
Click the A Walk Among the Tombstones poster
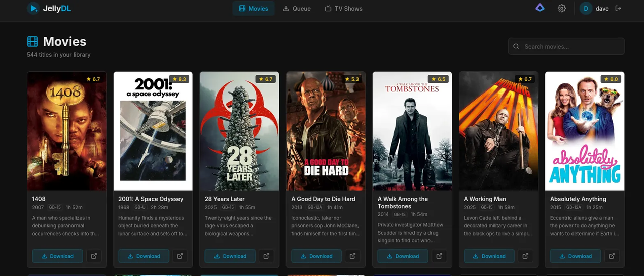(412, 131)
